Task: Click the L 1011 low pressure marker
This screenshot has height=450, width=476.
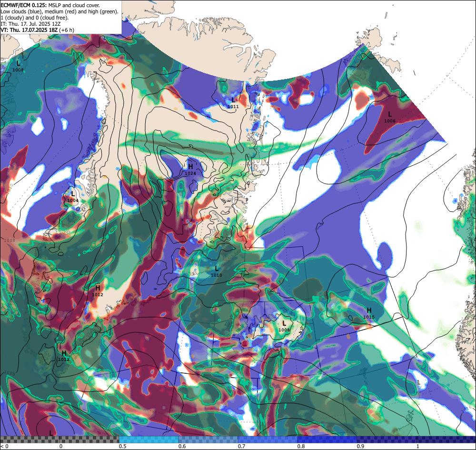Action: click(x=233, y=103)
